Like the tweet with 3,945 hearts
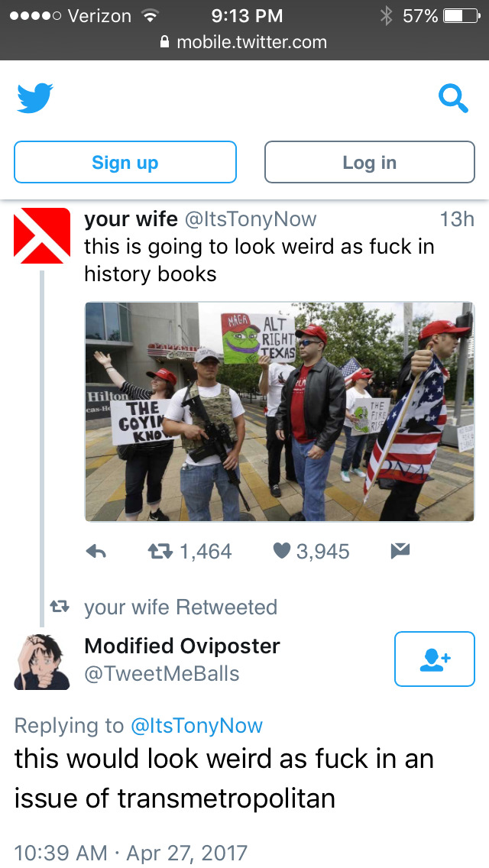The image size is (489, 868). (311, 551)
